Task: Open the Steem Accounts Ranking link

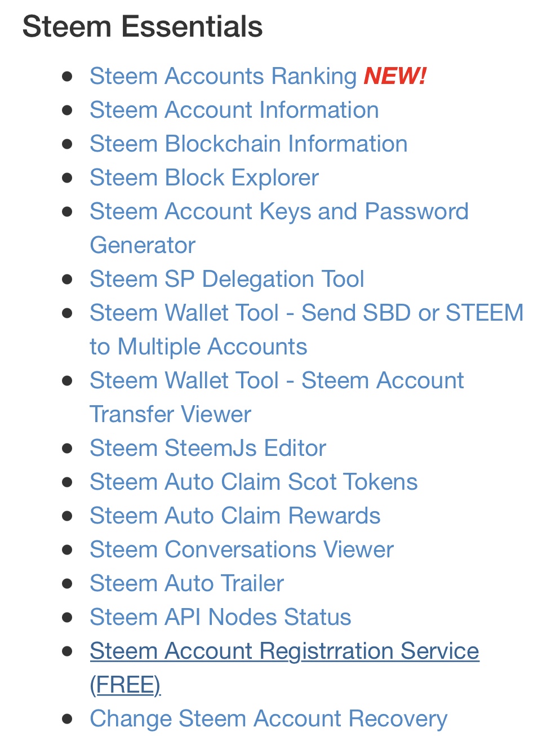Action: pyautogui.click(x=223, y=76)
